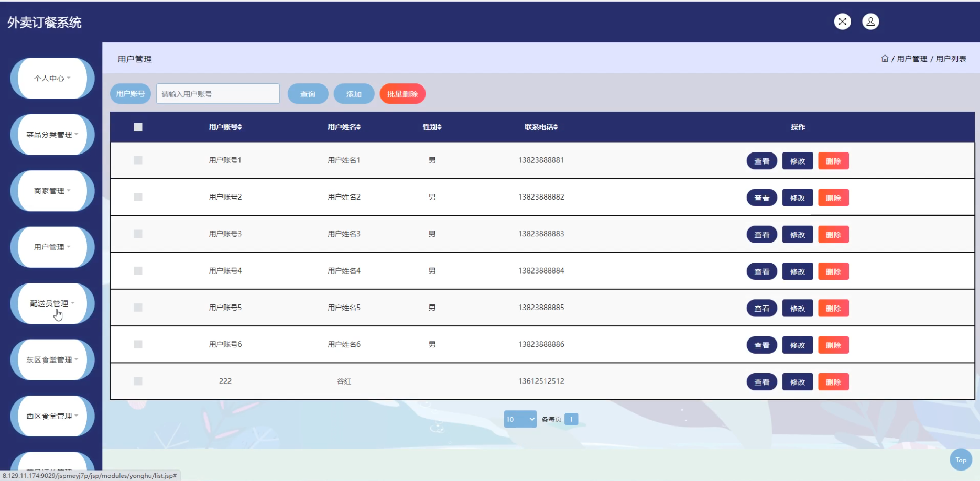980x481 pixels.
Task: Focus the 请输入用户账号 input field
Action: [218, 94]
